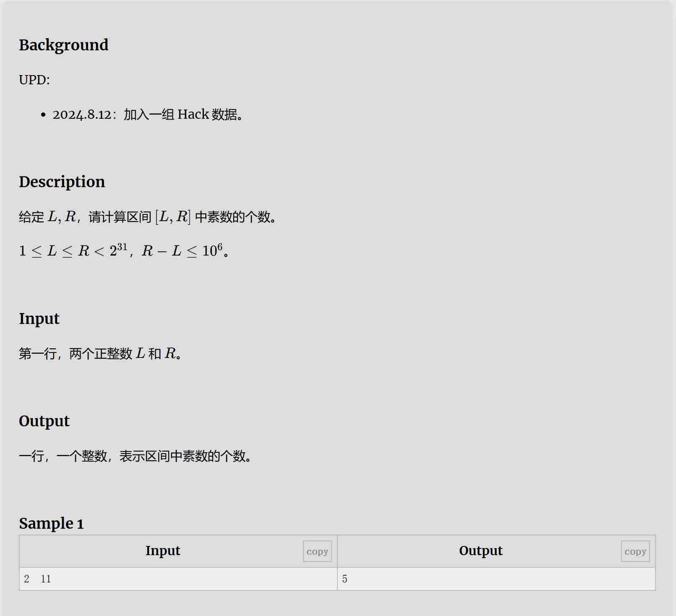Click the Input column header in sample table
Image resolution: width=676 pixels, height=616 pixels.
163,551
